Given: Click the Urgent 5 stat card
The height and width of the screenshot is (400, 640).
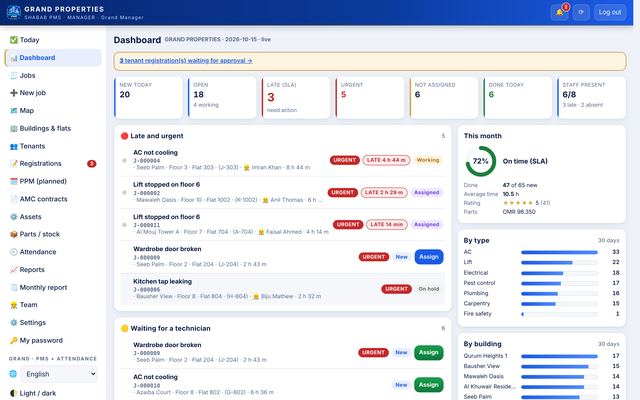Looking at the screenshot, I should pyautogui.click(x=370, y=98).
